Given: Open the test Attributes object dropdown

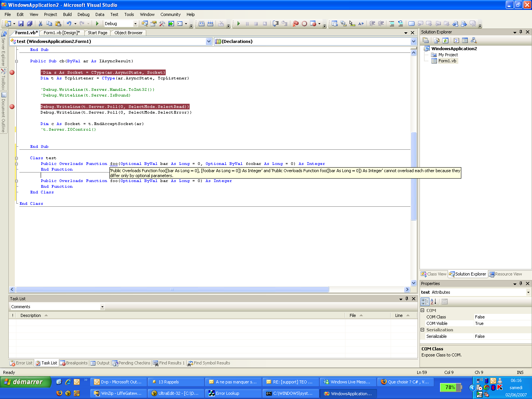Looking at the screenshot, I should click(528, 292).
